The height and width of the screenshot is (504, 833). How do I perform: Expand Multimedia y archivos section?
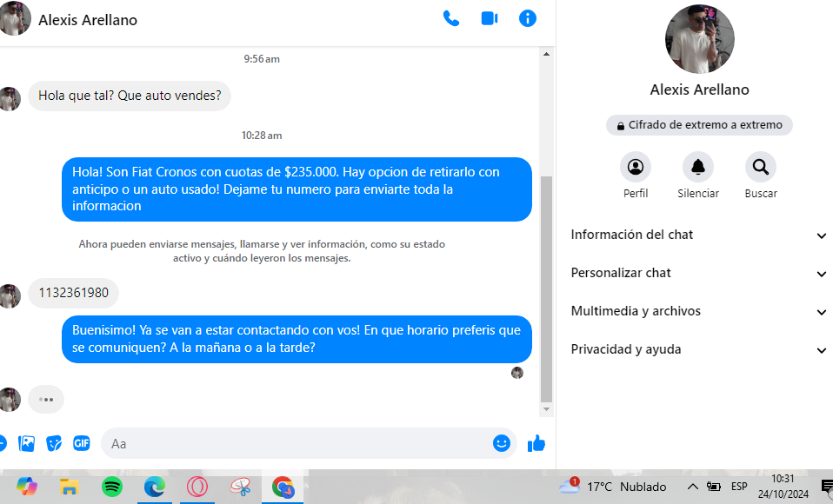click(698, 311)
